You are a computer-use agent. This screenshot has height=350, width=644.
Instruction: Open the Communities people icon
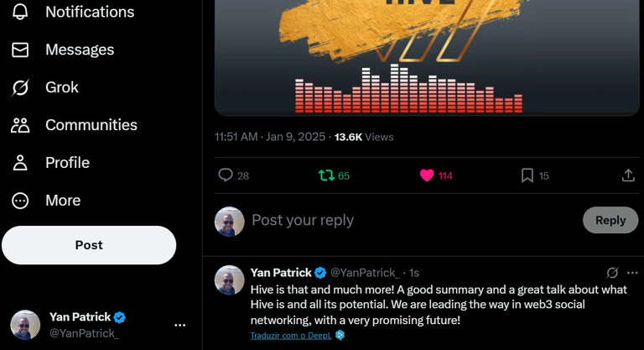(20, 125)
